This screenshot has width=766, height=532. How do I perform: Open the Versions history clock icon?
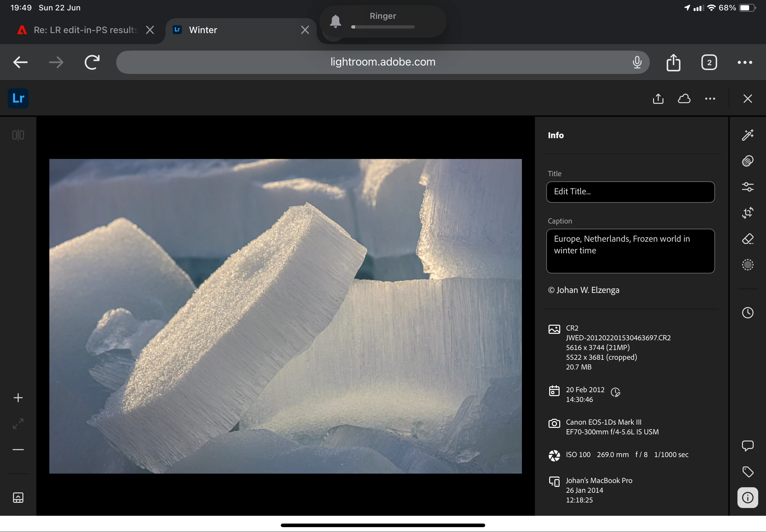747,313
